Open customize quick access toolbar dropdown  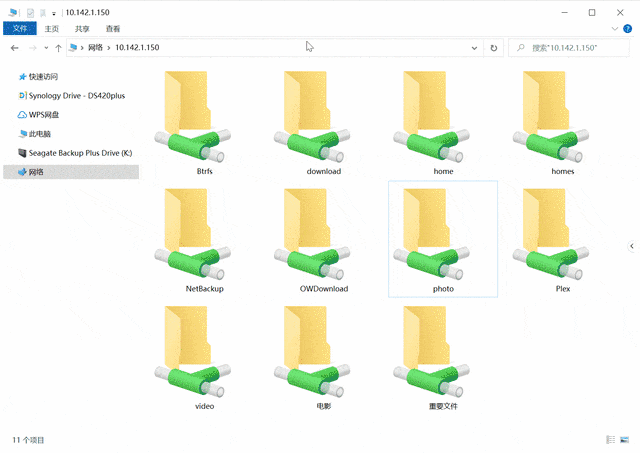coord(54,13)
